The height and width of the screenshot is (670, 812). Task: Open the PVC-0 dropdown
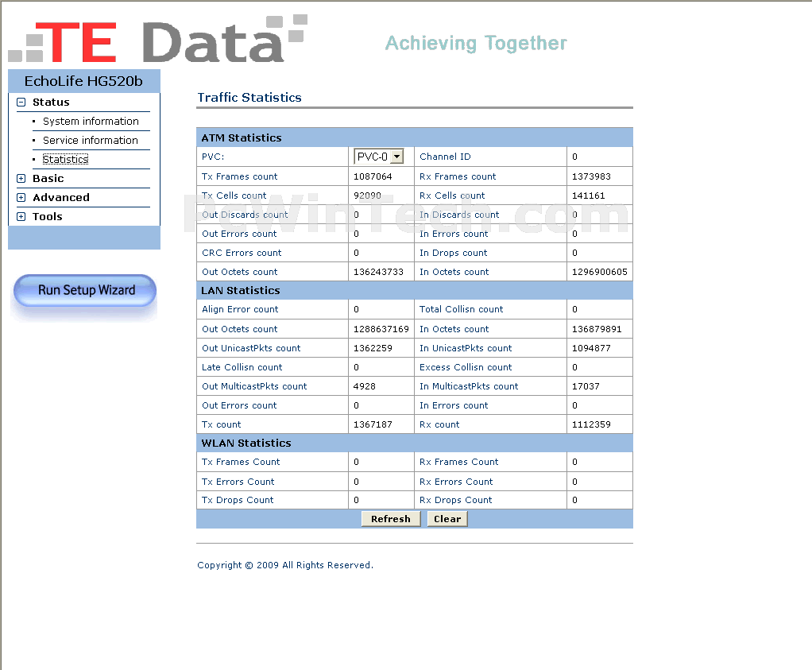point(378,157)
